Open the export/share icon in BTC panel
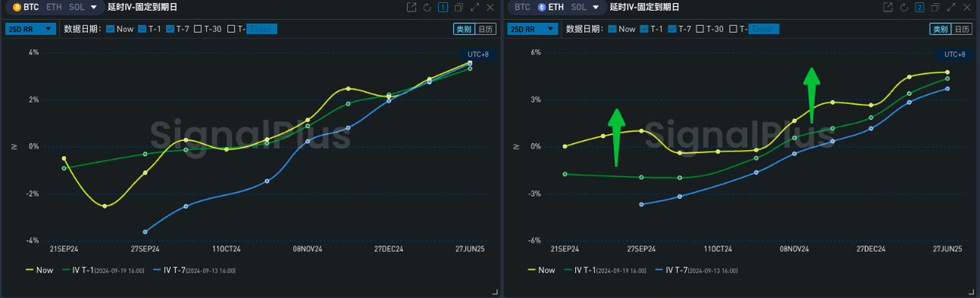 point(412,7)
